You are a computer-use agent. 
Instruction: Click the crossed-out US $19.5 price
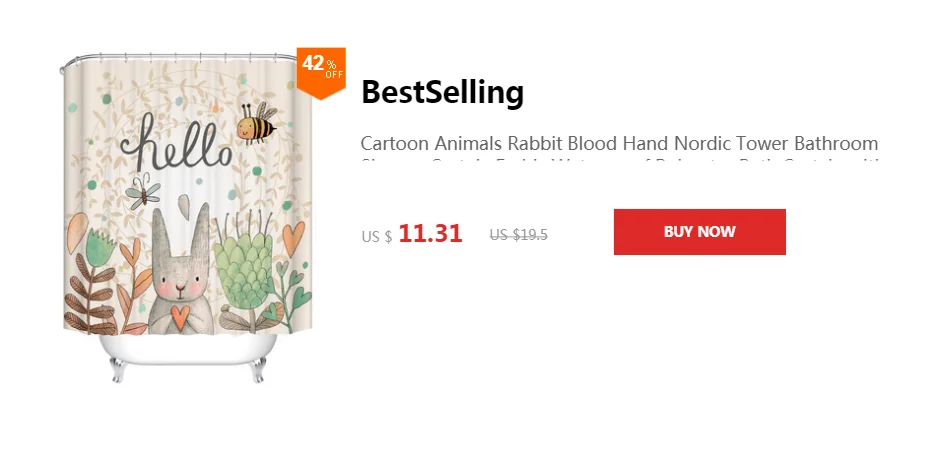pyautogui.click(x=518, y=235)
